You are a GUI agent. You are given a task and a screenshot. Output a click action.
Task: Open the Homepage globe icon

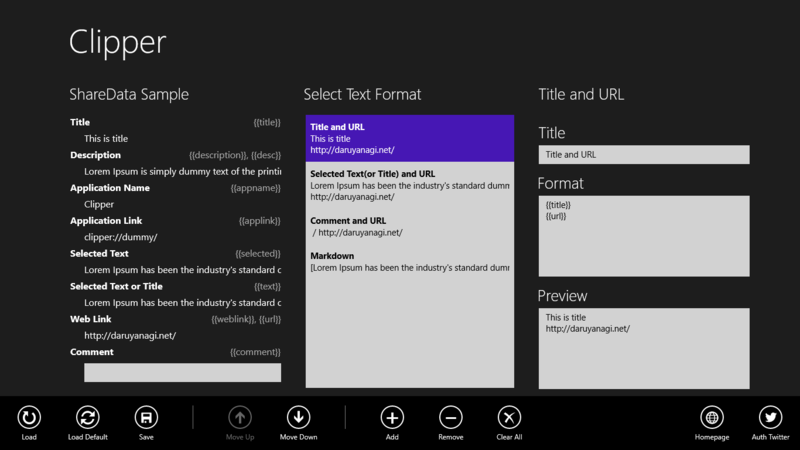712,417
